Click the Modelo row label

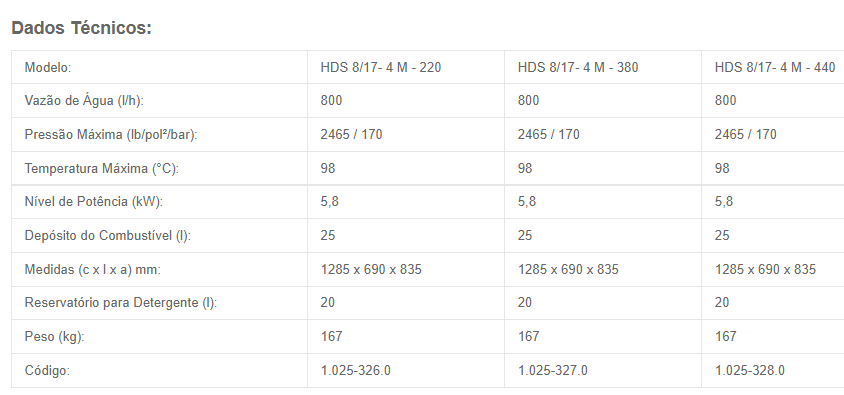click(x=48, y=67)
